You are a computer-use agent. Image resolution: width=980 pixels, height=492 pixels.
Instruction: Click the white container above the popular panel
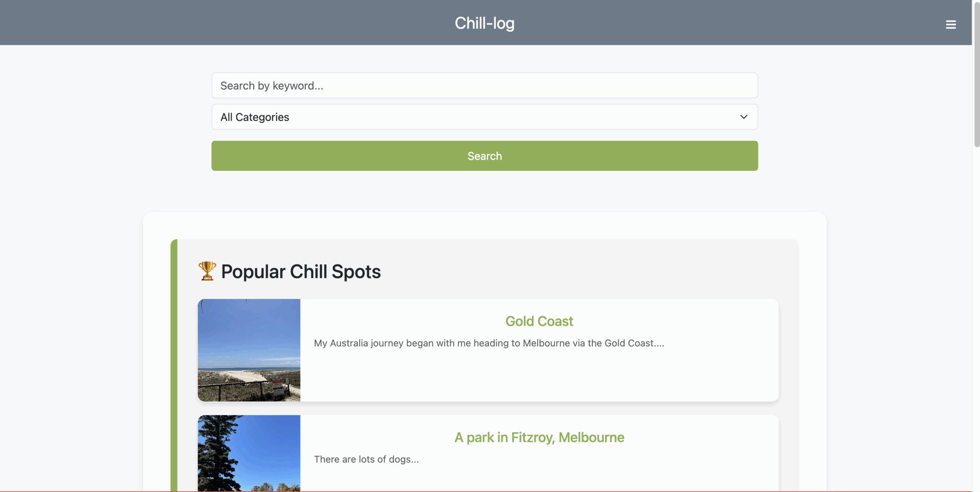(x=484, y=225)
